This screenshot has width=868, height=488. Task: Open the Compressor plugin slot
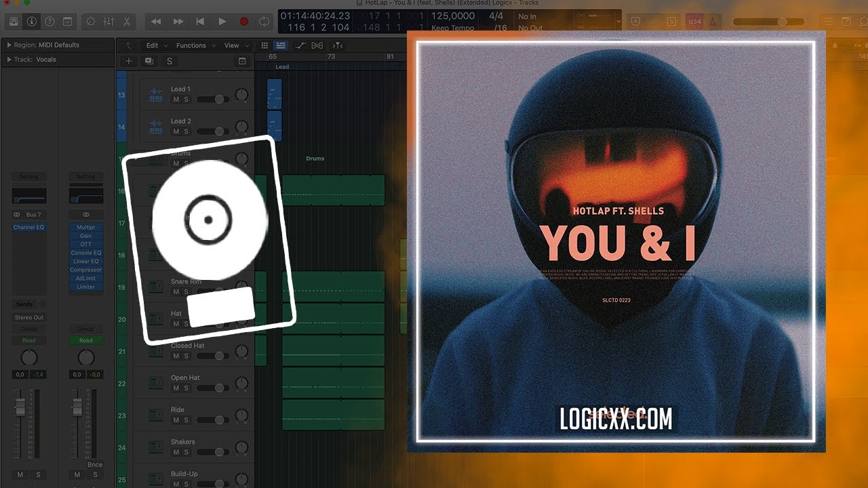[x=85, y=270]
